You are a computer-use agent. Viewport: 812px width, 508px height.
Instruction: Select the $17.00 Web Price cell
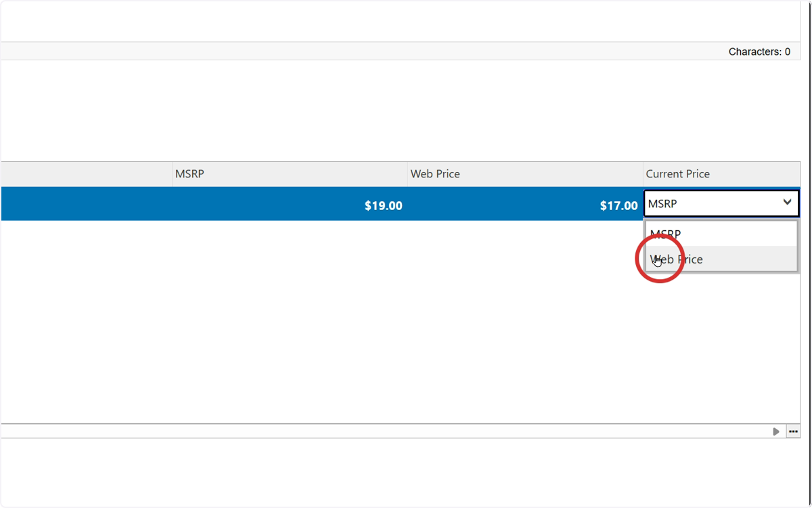click(x=525, y=204)
